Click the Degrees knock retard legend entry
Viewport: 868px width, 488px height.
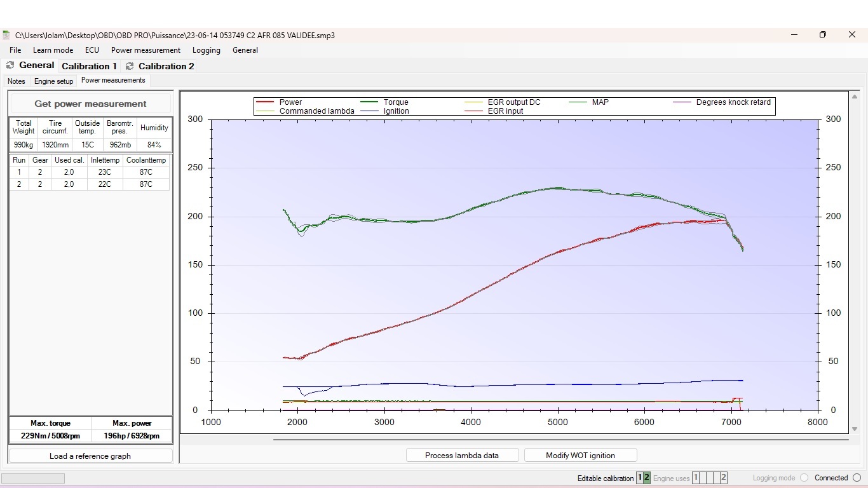coord(722,102)
